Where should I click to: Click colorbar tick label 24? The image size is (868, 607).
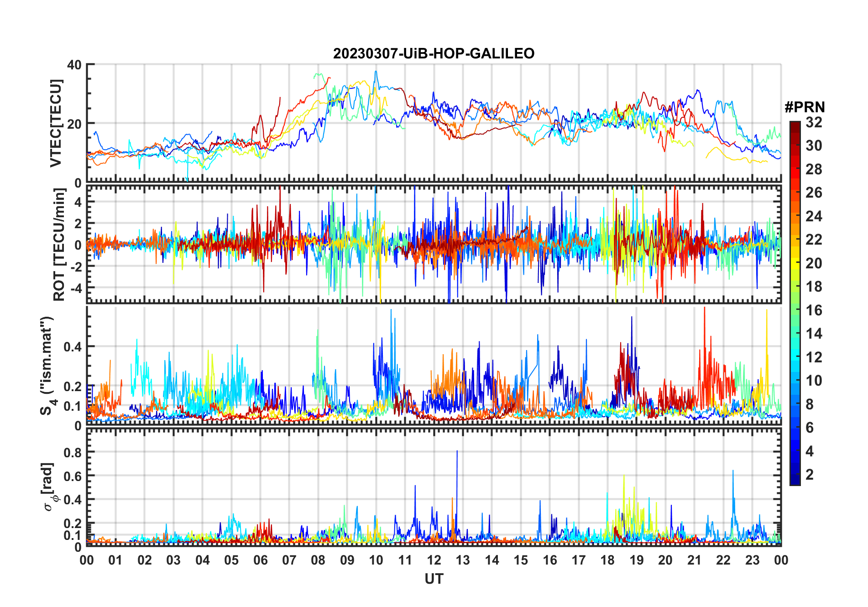click(814, 216)
